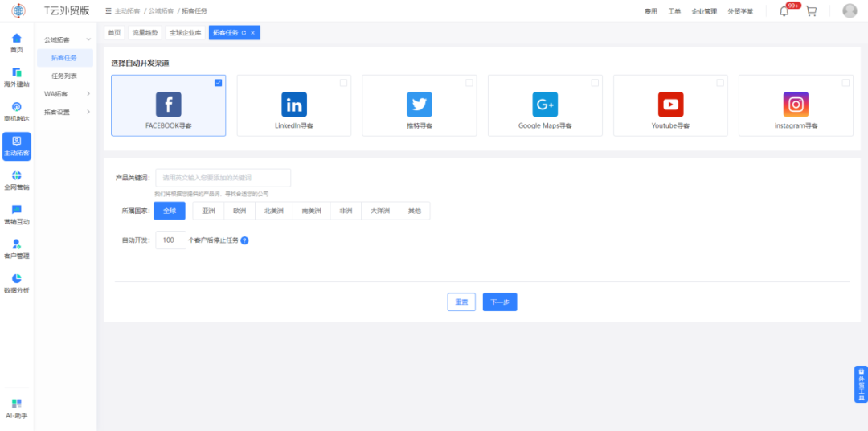Focus the 自动开发 customer count field
This screenshot has width=868, height=431.
click(x=171, y=240)
